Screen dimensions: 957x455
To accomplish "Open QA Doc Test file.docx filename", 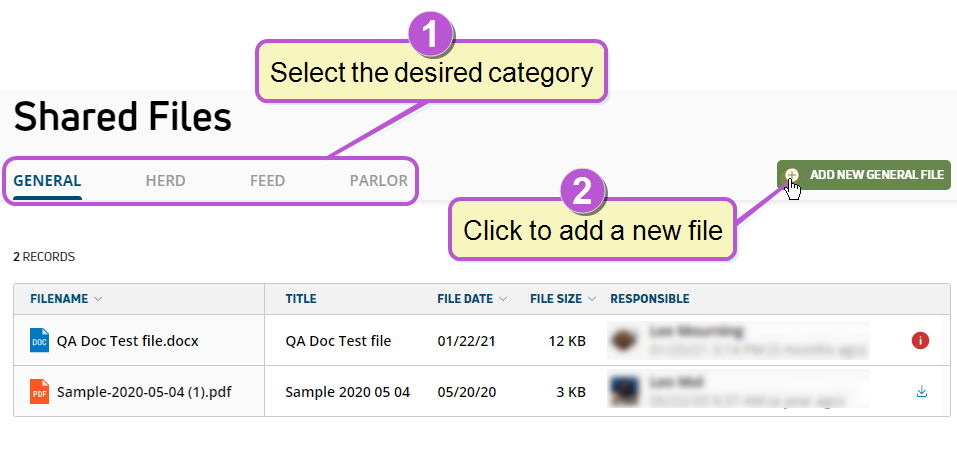I will click(128, 341).
